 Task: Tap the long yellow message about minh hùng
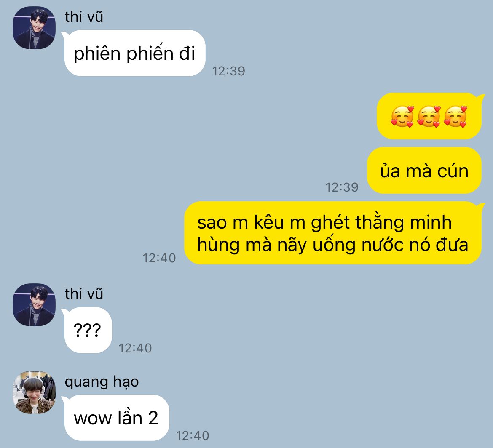point(333,233)
